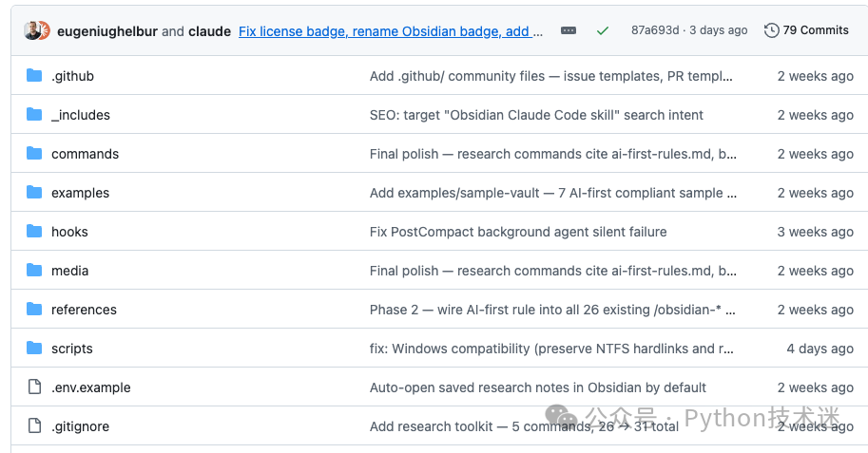Open the claude co-author link
Screen dimensions: 868x453
tap(210, 31)
